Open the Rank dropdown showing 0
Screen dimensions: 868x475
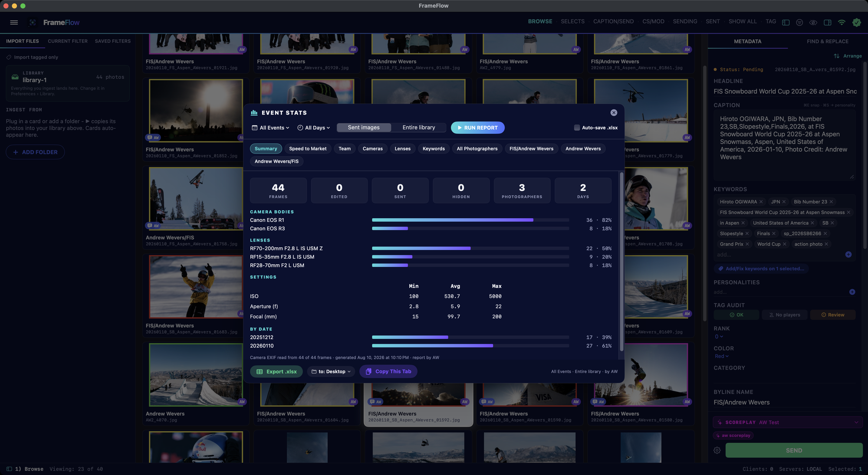click(719, 337)
